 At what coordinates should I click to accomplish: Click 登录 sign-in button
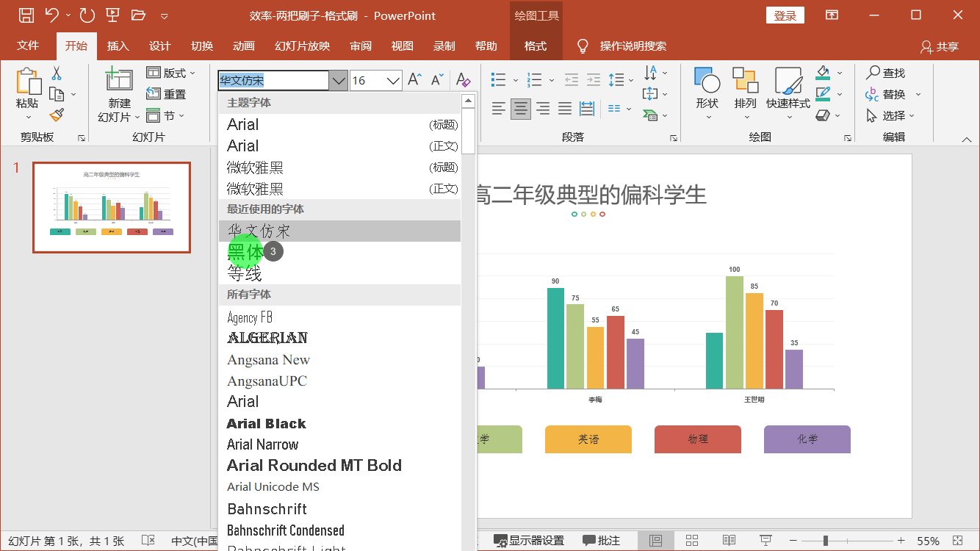[785, 15]
